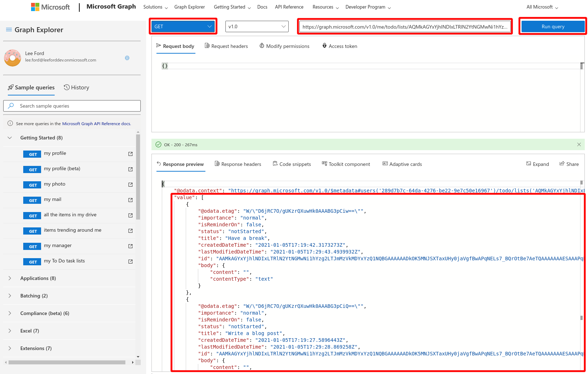Image resolution: width=588 pixels, height=374 pixels.
Task: Open settings gear next to Lee Ford
Action: tap(127, 58)
